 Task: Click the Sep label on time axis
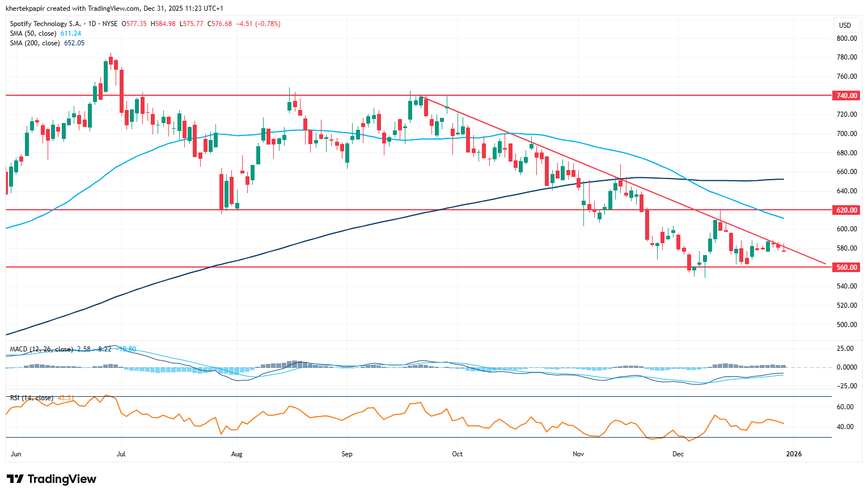pos(347,454)
